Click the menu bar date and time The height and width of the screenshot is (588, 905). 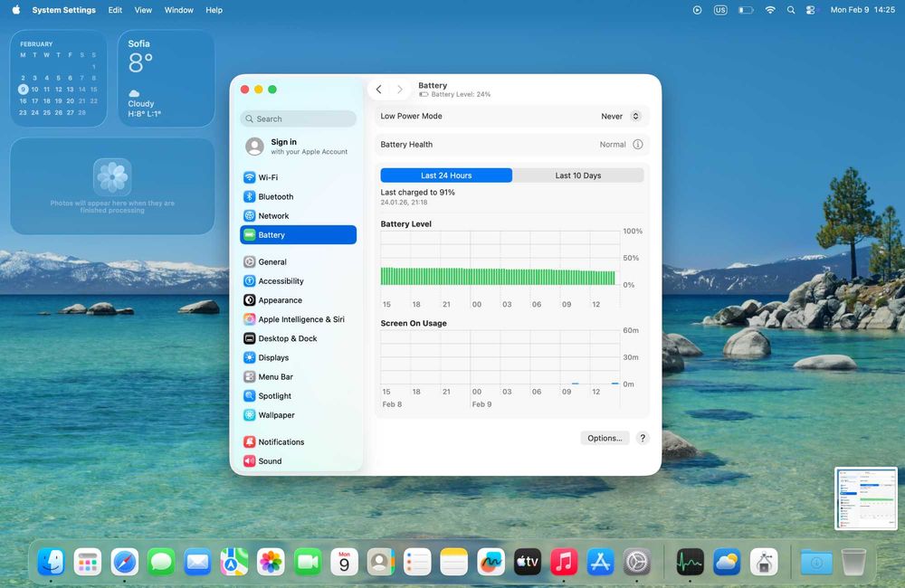pos(862,10)
